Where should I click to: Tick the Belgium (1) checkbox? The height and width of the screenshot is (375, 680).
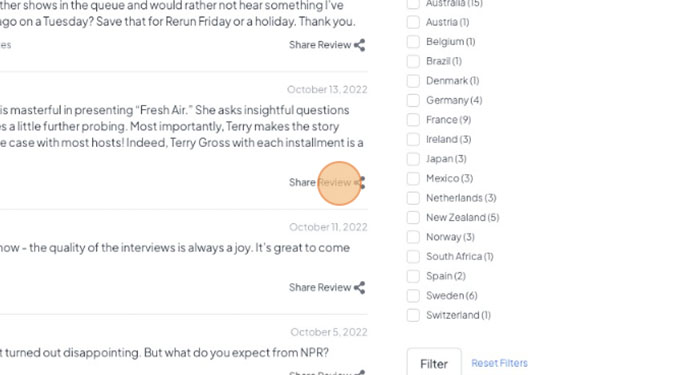click(413, 42)
